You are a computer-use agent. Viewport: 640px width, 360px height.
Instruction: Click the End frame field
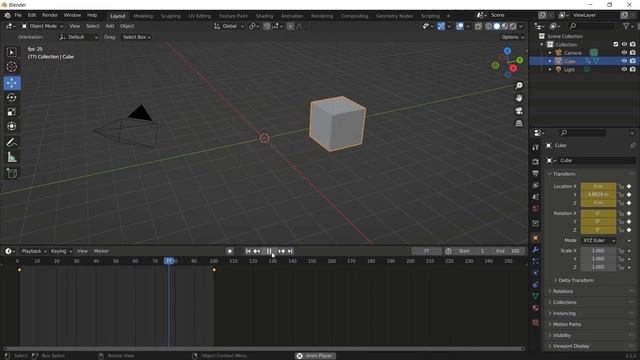point(508,251)
